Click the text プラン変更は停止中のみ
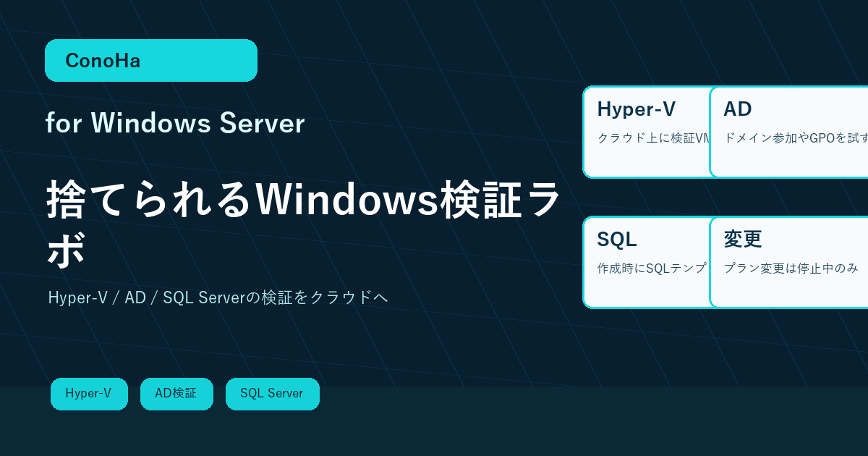The width and height of the screenshot is (868, 456). pos(791,268)
